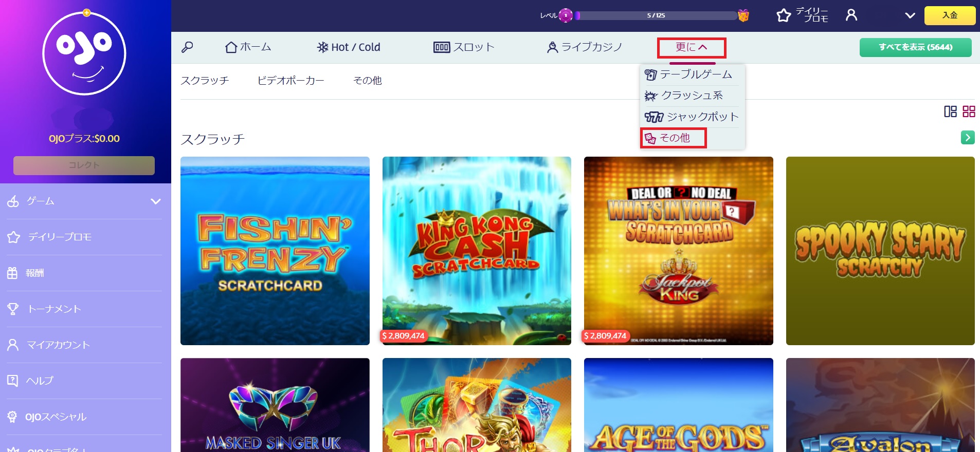Open King Kong Cash Scratchcard game
This screenshot has width=980, height=452.
coord(477,251)
